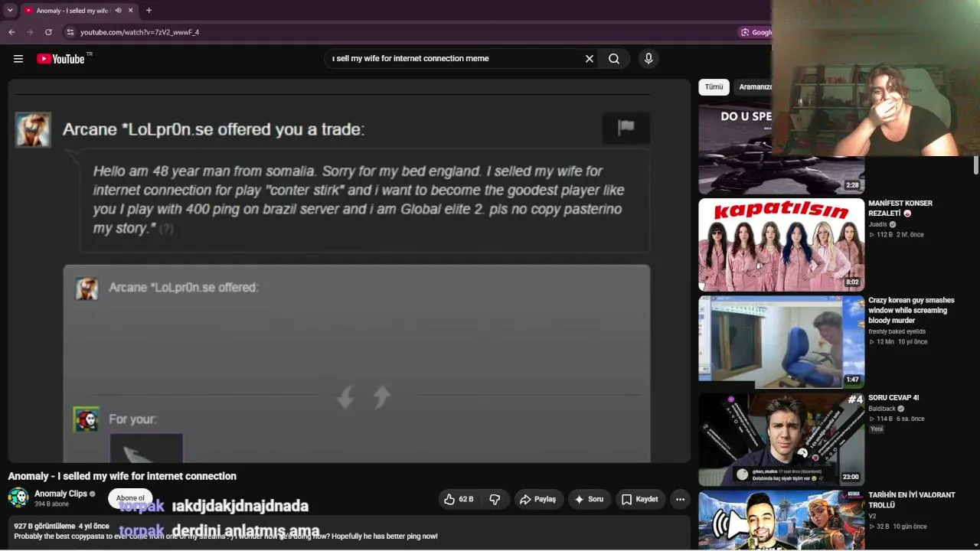This screenshot has width=980, height=551.
Task: Like the video (62 B)
Action: 459,499
